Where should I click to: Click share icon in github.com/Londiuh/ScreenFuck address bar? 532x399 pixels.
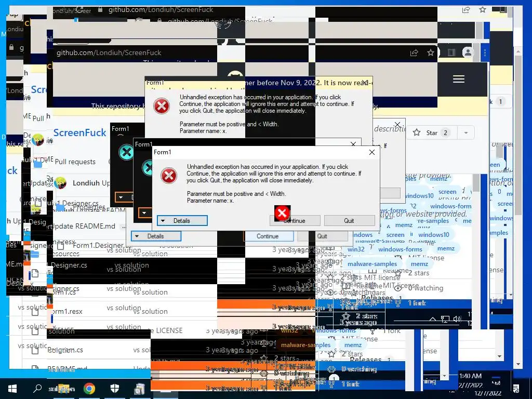coord(414,52)
